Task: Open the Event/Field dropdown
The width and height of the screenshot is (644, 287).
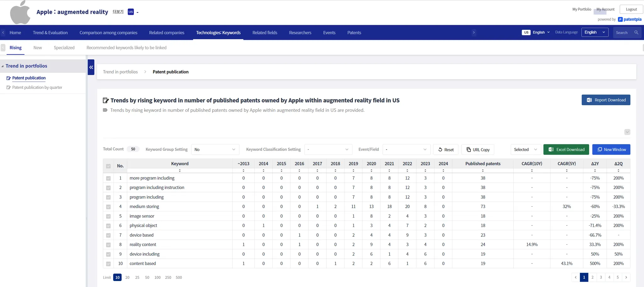Action: [406, 149]
